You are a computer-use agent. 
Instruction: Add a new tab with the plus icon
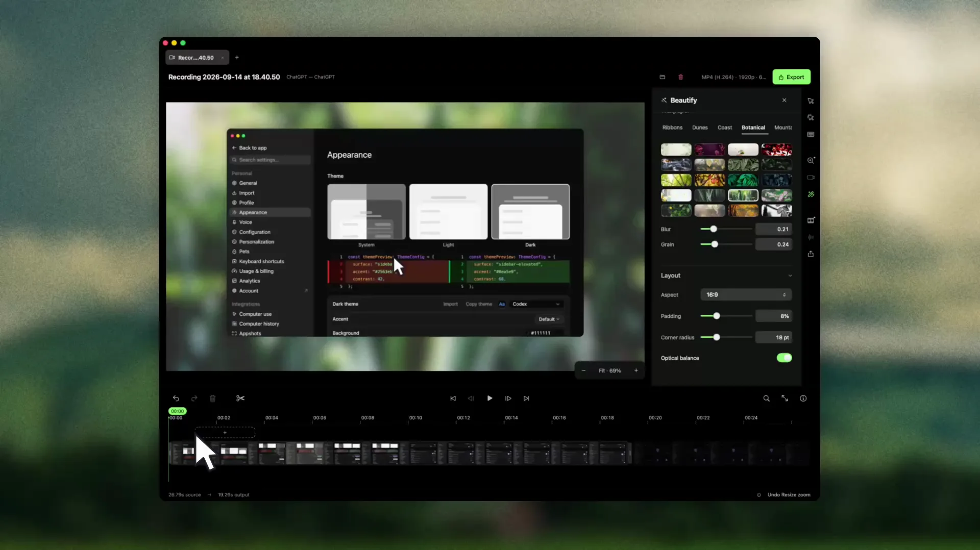point(237,58)
